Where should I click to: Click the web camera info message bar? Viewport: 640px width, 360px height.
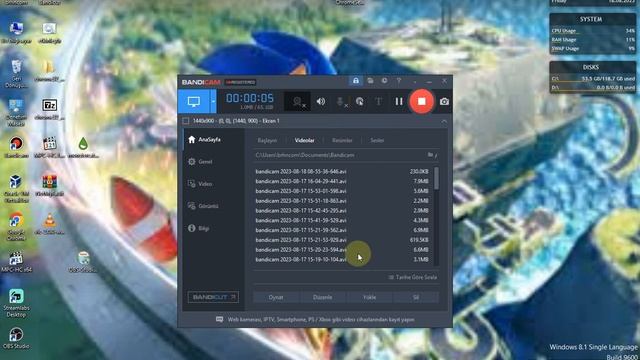(315, 320)
